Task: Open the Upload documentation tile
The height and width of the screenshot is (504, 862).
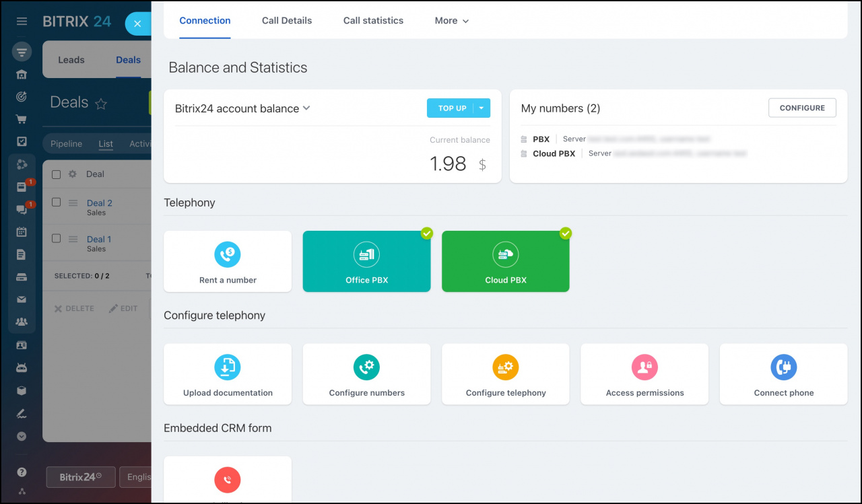Action: click(228, 374)
